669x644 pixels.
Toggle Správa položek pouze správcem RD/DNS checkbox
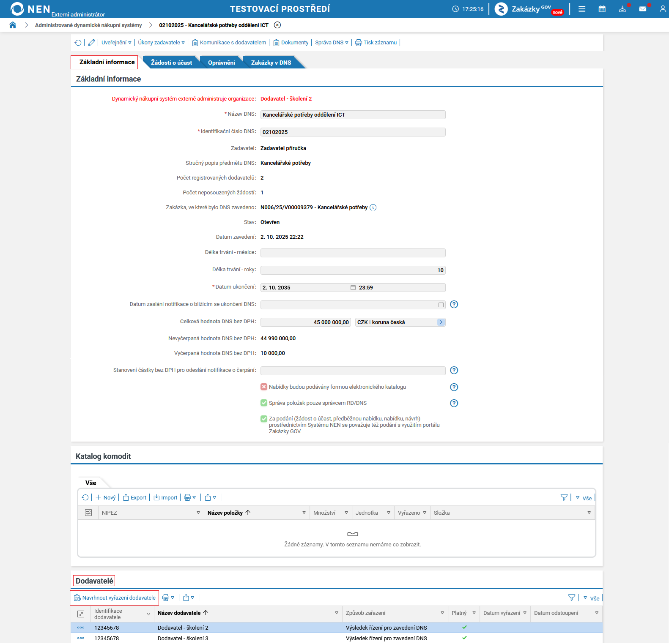(264, 403)
